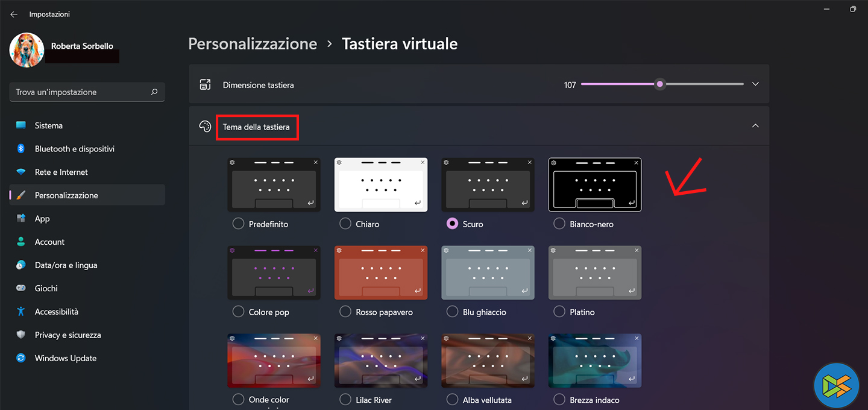Choose the Rosso papavero theme radio button
The height and width of the screenshot is (410, 868).
point(345,312)
